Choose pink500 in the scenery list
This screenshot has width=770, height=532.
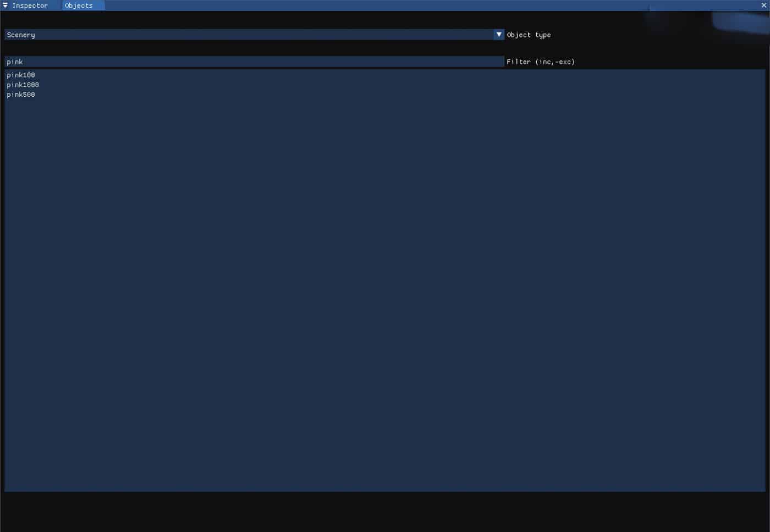tap(21, 95)
